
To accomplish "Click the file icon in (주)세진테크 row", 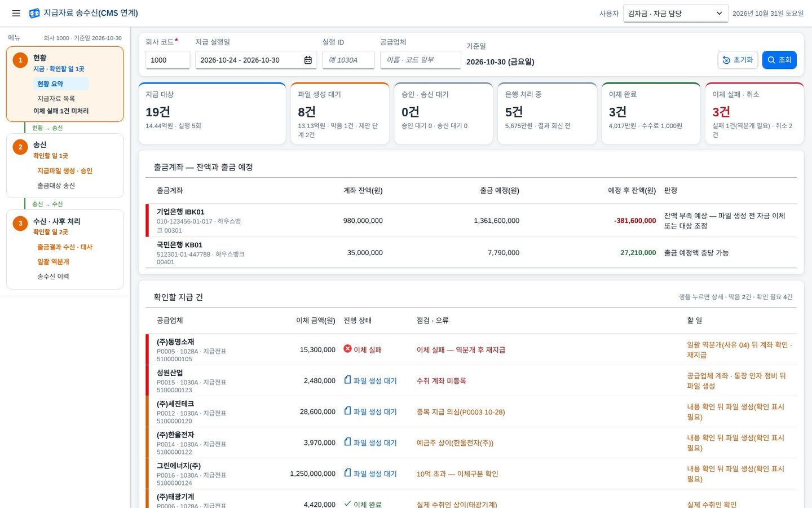I will pyautogui.click(x=347, y=411).
